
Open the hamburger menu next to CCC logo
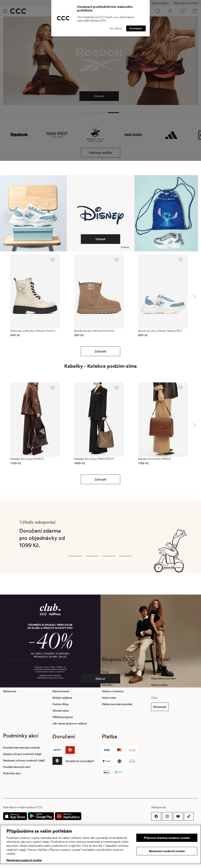[x=5, y=11]
